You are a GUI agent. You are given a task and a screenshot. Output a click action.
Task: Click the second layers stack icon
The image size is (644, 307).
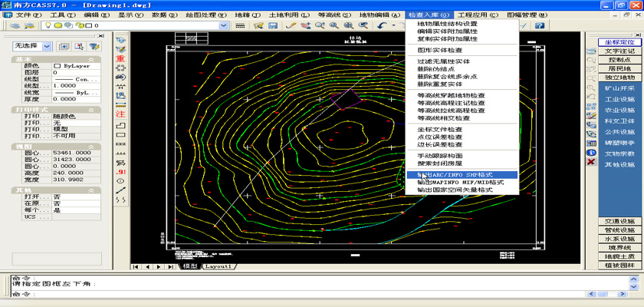[x=29, y=25]
